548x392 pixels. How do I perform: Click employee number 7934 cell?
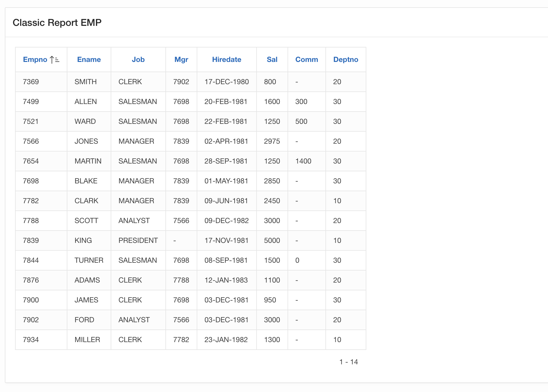pyautogui.click(x=31, y=340)
